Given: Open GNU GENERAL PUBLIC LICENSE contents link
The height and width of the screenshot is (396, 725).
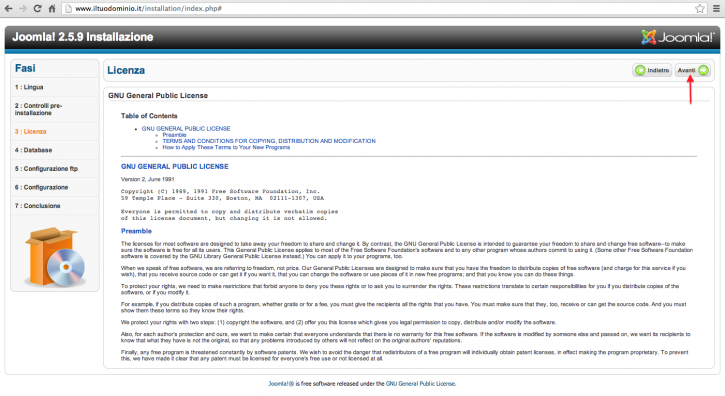Looking at the screenshot, I should (186, 129).
